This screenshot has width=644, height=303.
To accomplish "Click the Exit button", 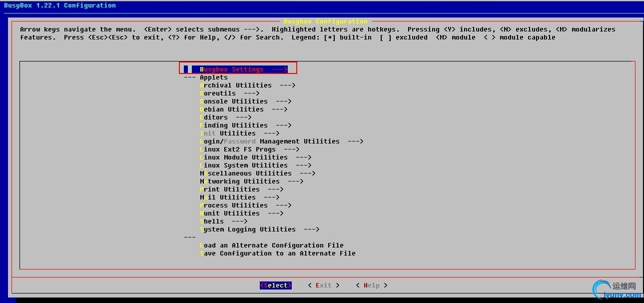I will click(x=324, y=285).
